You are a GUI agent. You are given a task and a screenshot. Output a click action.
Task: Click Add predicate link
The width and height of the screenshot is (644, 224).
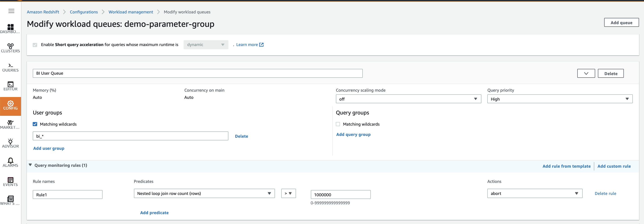pyautogui.click(x=154, y=213)
